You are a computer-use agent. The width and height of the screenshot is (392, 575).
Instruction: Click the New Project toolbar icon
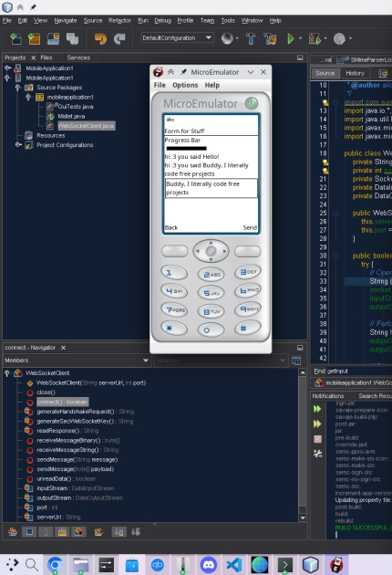tap(34, 38)
